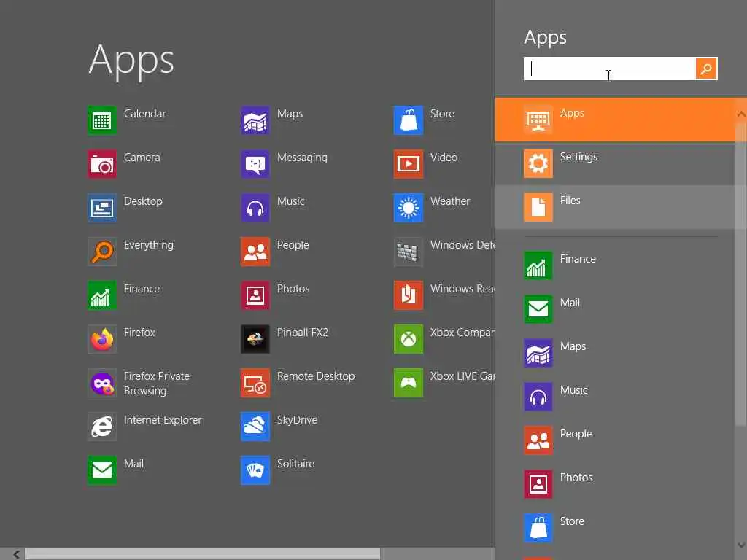Image resolution: width=747 pixels, height=560 pixels.
Task: Click the Firefox Private Browsing label
Action: [157, 384]
